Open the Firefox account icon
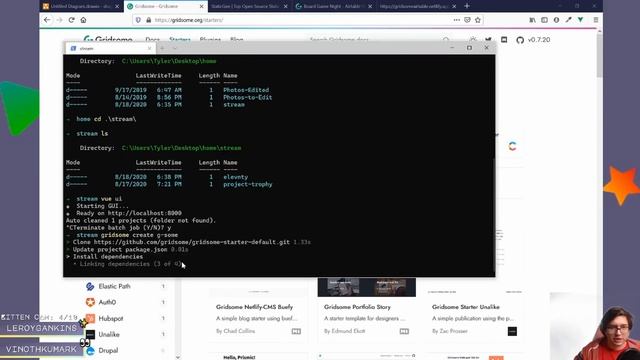Screen dimensions: 640x360 tap(556, 20)
